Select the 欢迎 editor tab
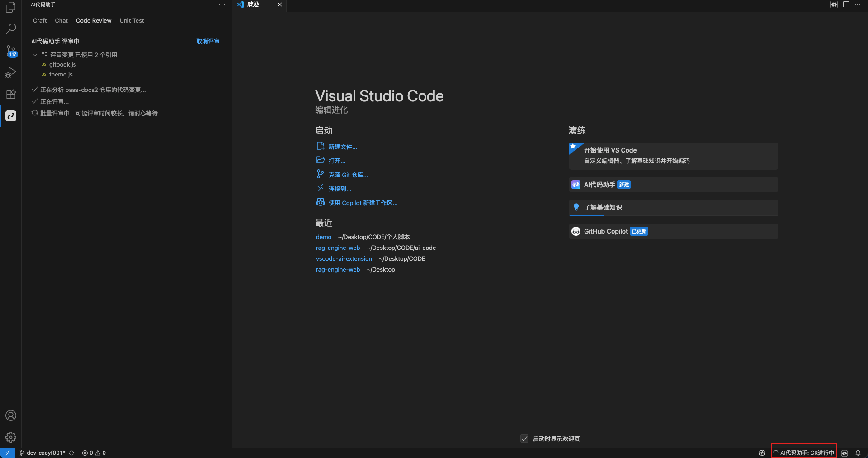The image size is (868, 458). pyautogui.click(x=259, y=5)
